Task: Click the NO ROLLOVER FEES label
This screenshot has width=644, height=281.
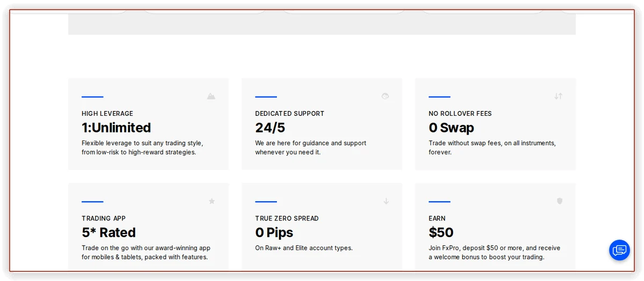Action: (460, 114)
